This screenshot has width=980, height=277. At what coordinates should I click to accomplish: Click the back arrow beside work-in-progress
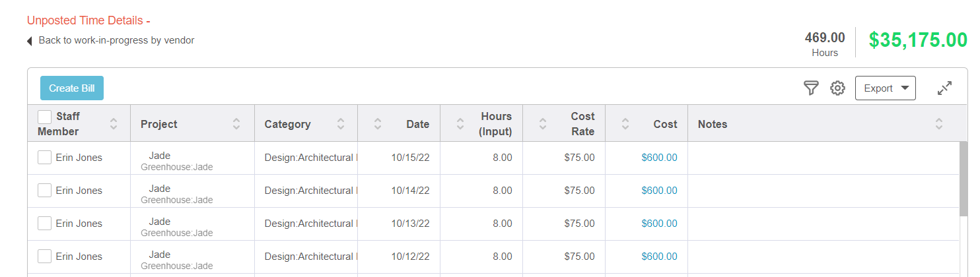coord(30,41)
